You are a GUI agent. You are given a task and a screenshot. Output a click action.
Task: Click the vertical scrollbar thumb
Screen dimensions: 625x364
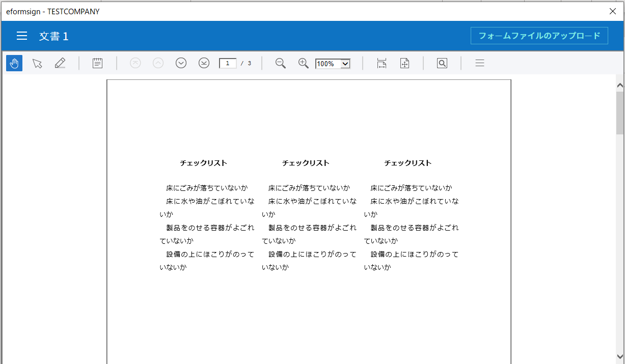pyautogui.click(x=620, y=113)
